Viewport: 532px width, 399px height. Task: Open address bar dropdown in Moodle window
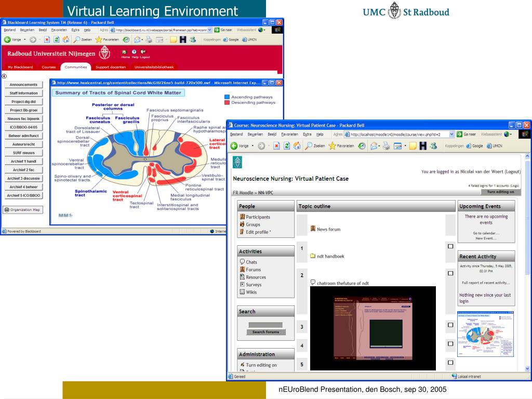(451, 135)
